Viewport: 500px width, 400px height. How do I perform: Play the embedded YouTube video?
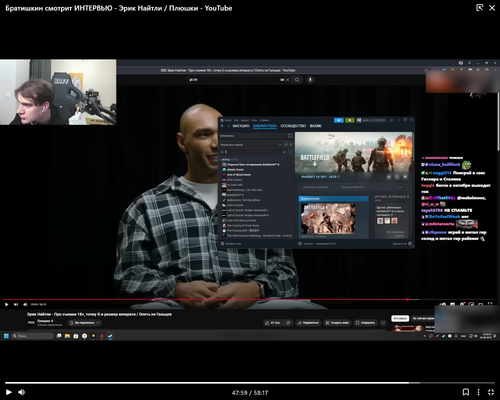[6, 304]
